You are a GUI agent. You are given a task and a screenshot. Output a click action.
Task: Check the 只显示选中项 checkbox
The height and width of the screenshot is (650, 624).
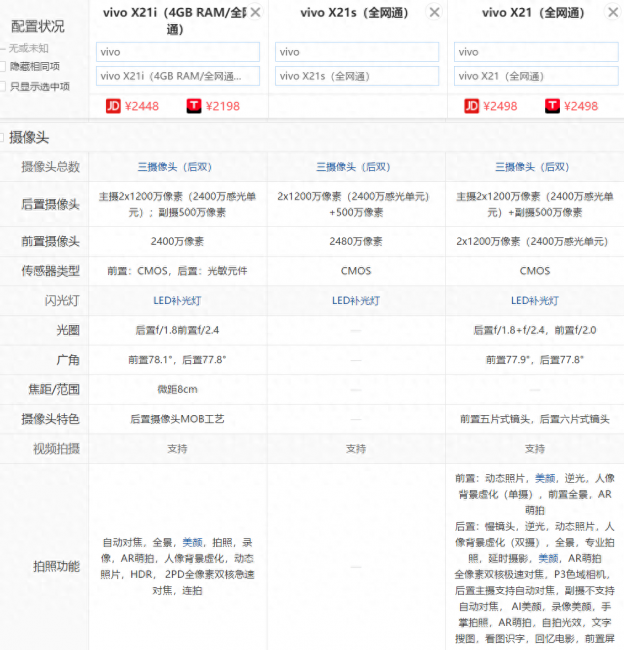click(2, 87)
